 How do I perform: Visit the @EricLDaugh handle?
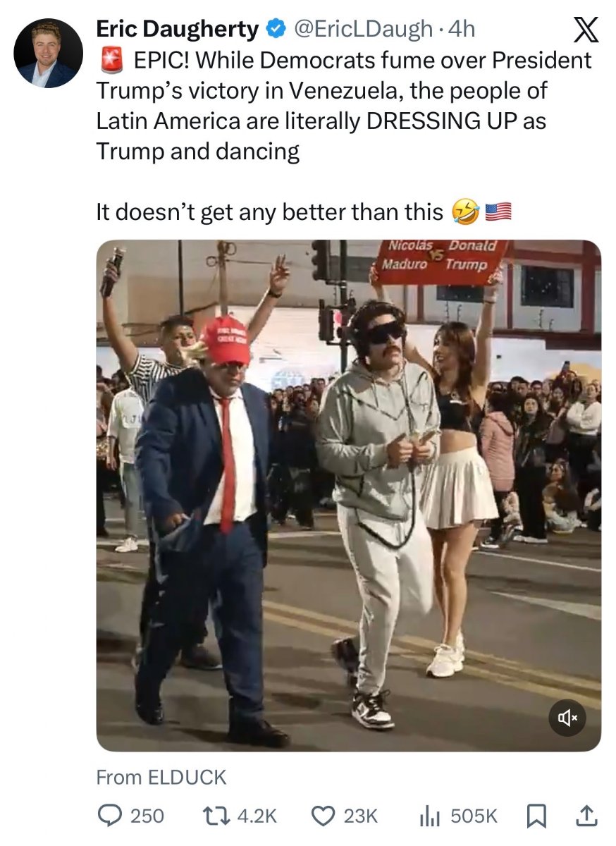click(362, 29)
